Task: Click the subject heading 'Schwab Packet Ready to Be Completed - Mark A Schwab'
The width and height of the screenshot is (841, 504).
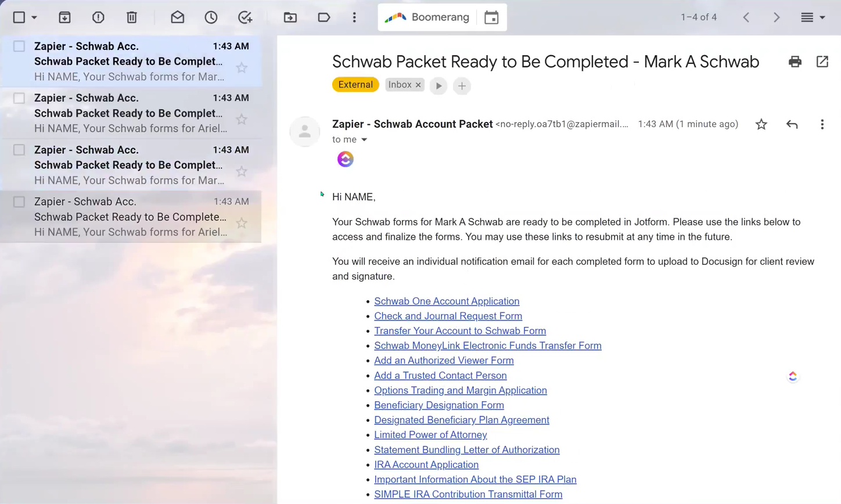Action: click(x=545, y=62)
